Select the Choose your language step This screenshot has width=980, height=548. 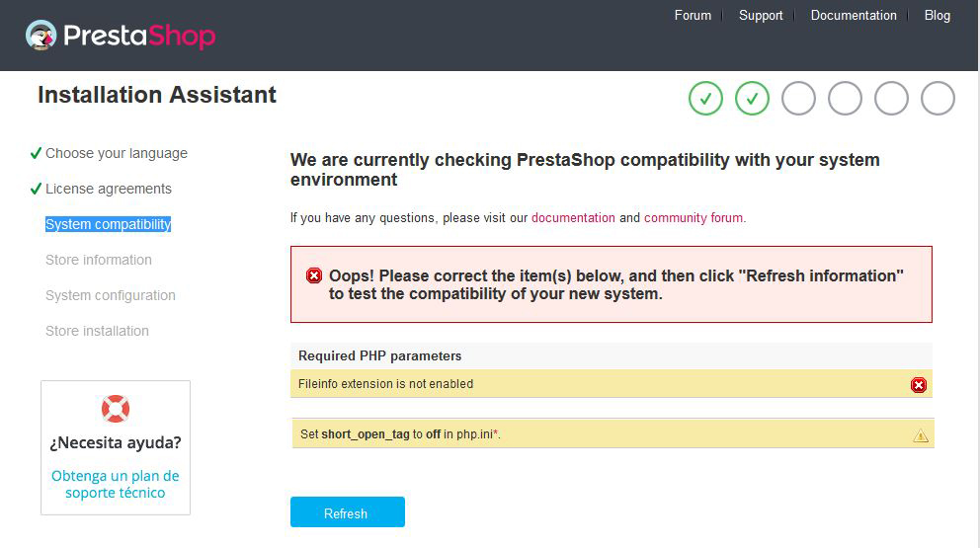116,153
